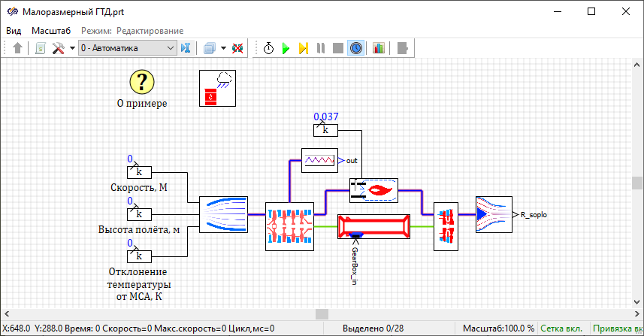Open the 'Масштаб' menu
644x336 pixels.
(x=51, y=31)
